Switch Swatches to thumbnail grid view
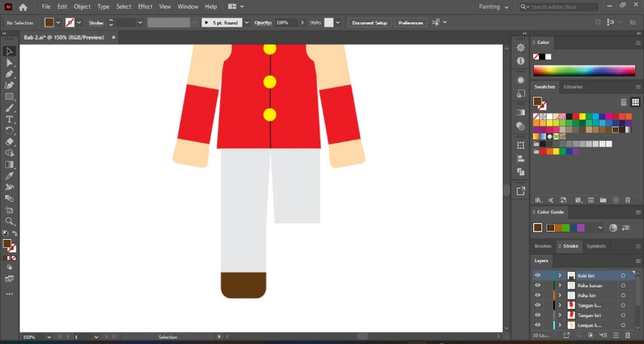 pos(635,102)
